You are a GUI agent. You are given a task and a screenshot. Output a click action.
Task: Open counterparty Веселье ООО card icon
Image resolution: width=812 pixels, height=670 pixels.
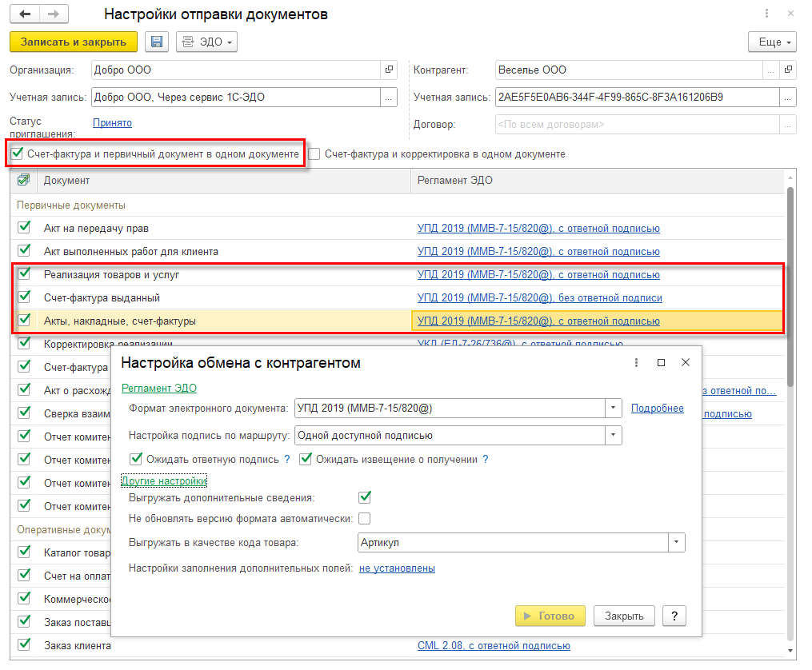(x=788, y=70)
